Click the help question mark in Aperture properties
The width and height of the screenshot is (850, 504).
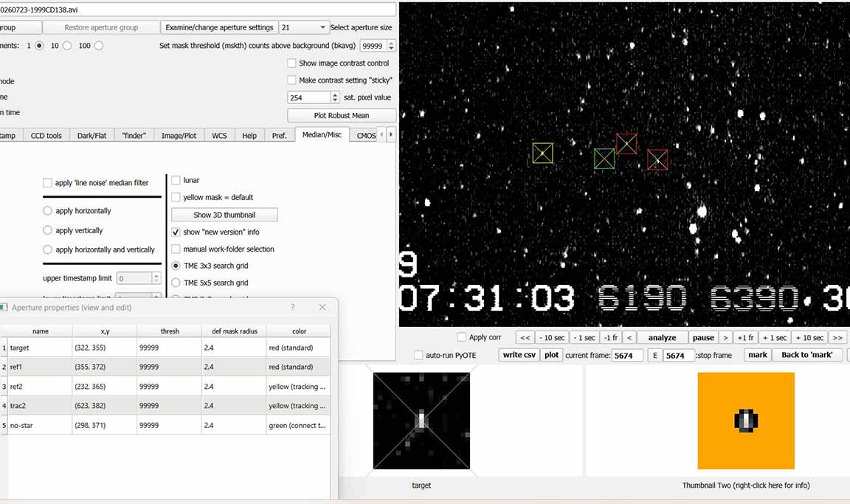[x=293, y=307]
